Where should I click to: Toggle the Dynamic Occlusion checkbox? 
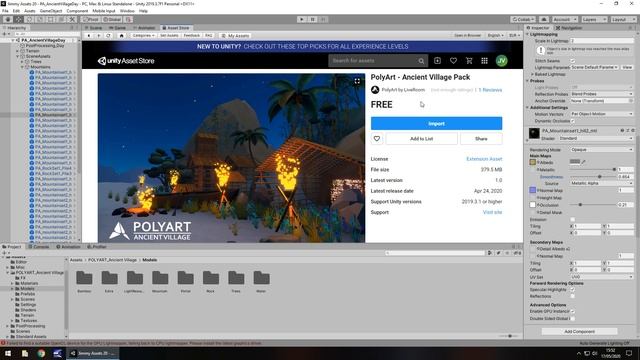(573, 121)
